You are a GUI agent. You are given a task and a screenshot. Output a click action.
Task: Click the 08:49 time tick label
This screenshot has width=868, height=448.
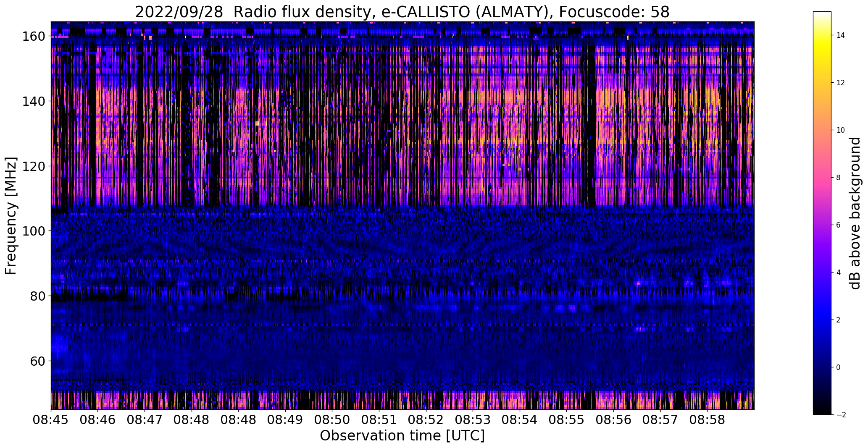[285, 420]
